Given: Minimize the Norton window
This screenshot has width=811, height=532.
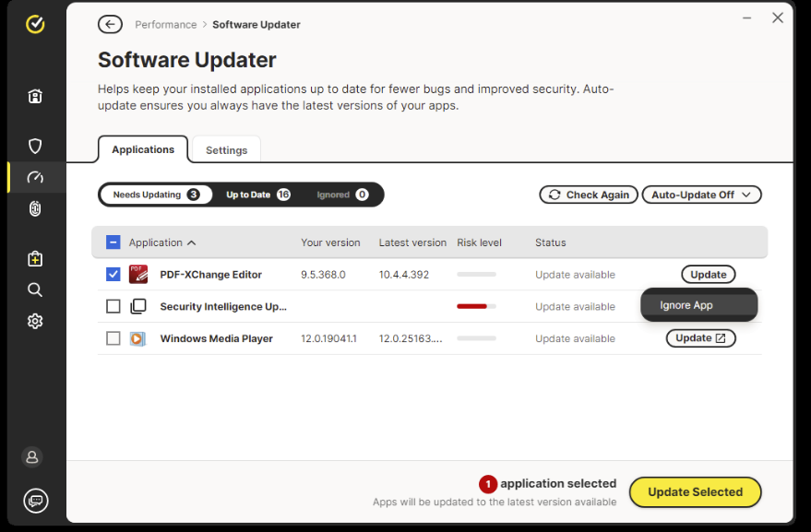Looking at the screenshot, I should (x=746, y=18).
